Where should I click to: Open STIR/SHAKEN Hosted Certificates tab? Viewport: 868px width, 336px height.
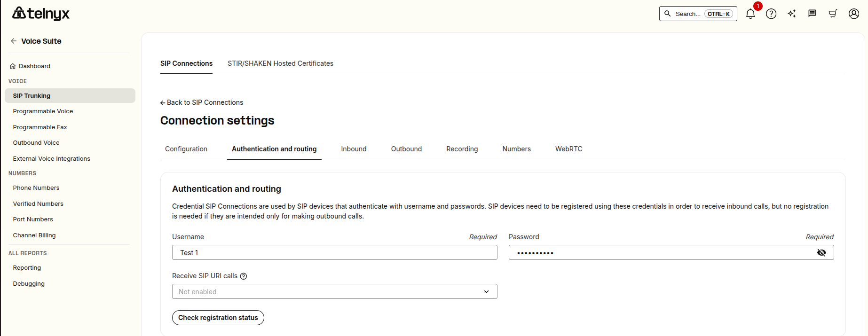pos(280,63)
